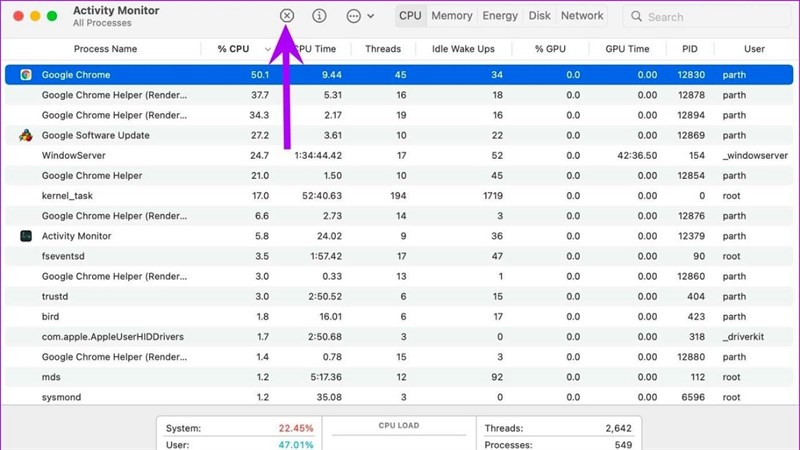Click the _driverkit user cell

coord(743,337)
